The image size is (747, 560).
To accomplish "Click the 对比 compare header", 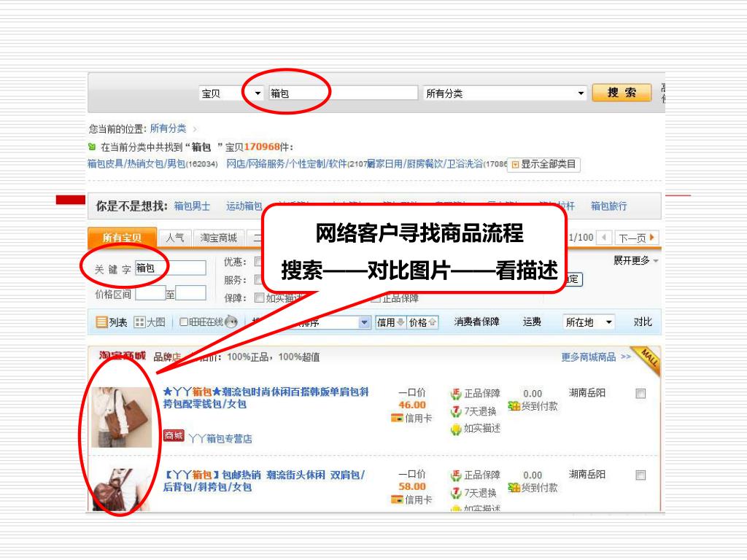I will (643, 322).
